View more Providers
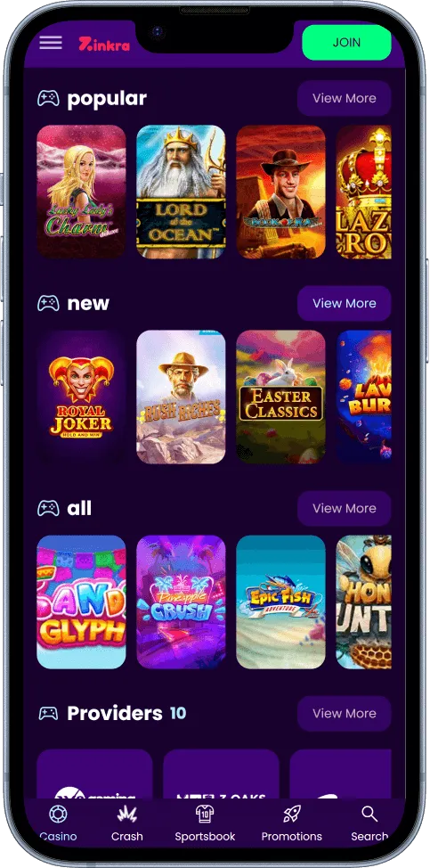 (345, 714)
